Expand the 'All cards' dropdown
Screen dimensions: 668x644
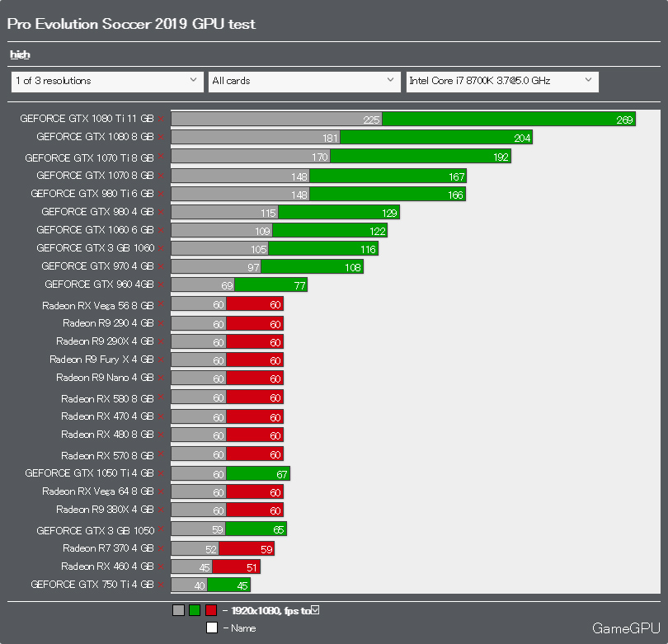click(x=304, y=82)
